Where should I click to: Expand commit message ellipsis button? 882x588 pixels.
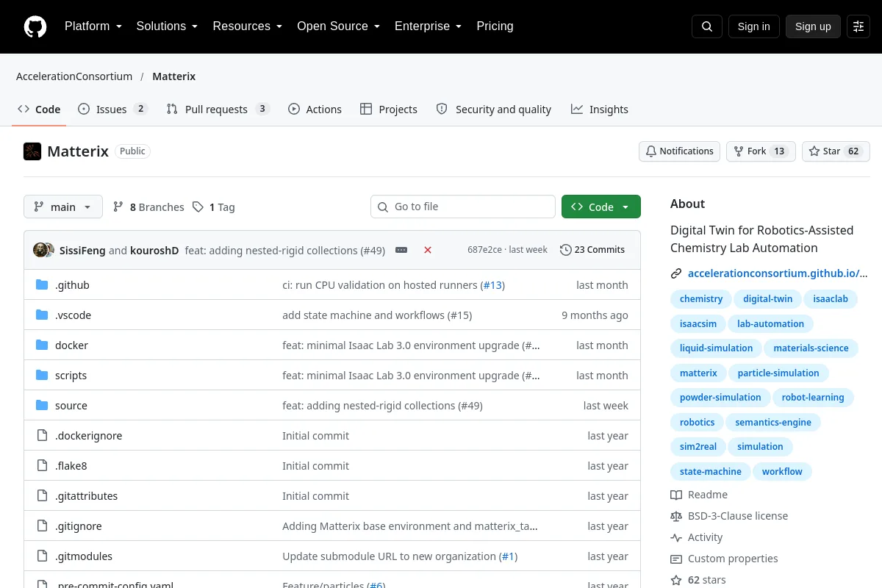pyautogui.click(x=401, y=250)
